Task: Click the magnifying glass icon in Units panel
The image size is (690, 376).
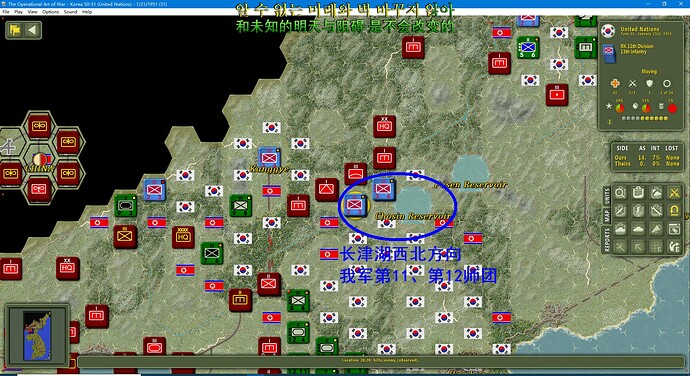Action: click(x=620, y=193)
